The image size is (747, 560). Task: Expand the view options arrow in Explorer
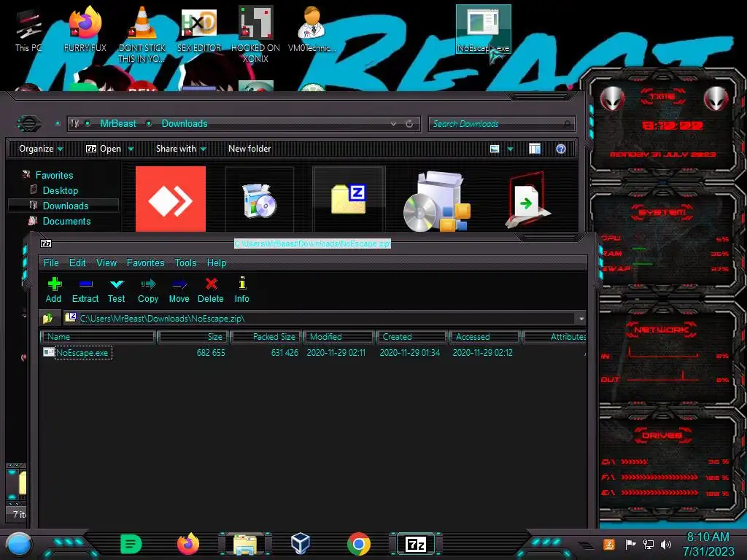tap(510, 149)
